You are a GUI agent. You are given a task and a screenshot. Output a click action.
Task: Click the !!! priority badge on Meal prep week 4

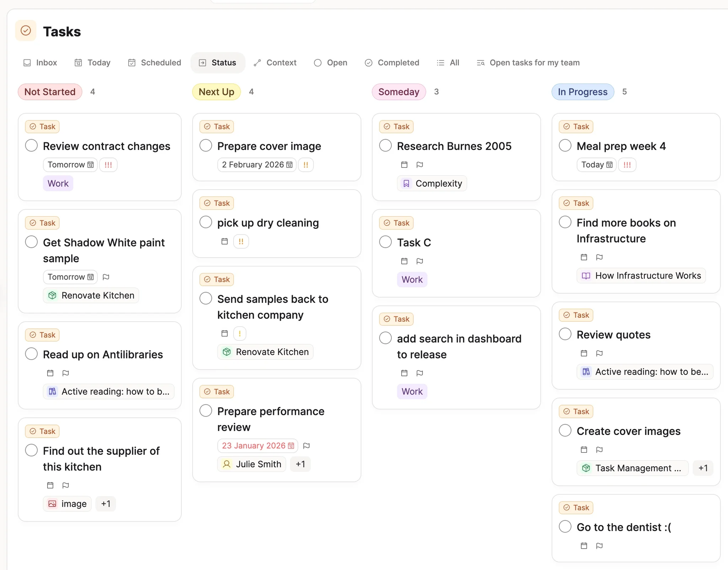point(627,165)
